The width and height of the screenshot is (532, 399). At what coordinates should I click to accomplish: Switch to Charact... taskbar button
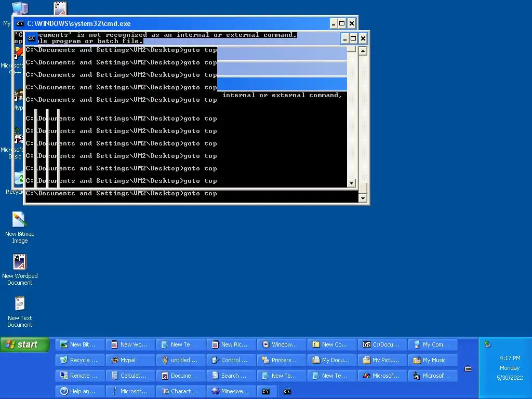[180, 391]
